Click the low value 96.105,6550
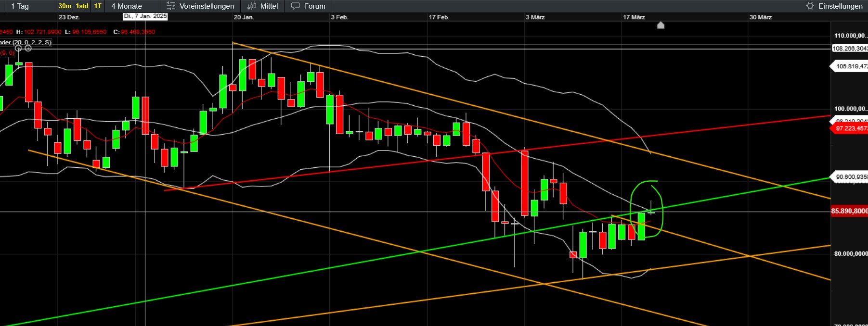 click(x=89, y=32)
